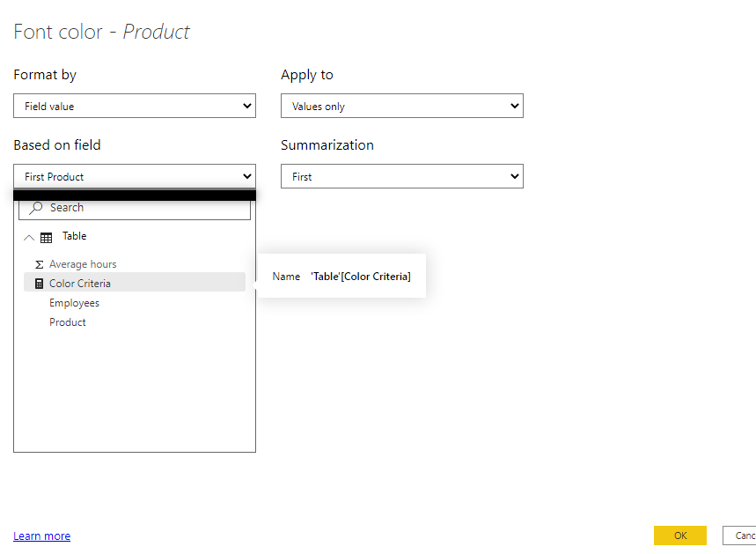Open the Summarization dropdown

tap(402, 177)
